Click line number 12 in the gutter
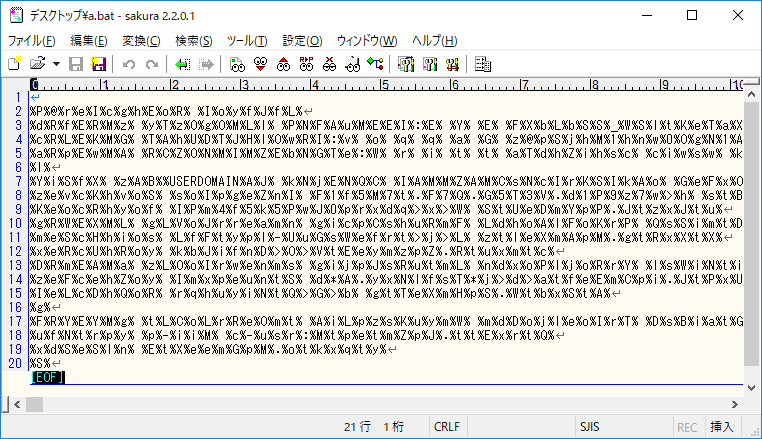Screen dimensions: 762x439 pos(16,251)
